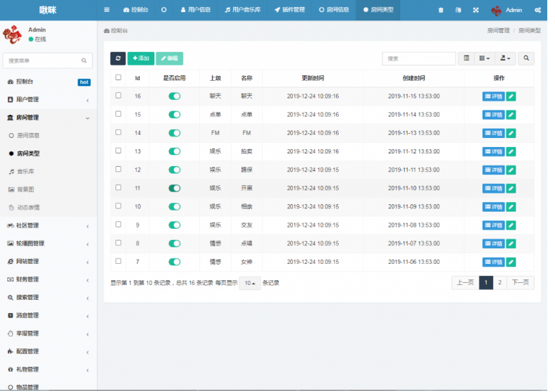Toggle the enabled switch for row 11

click(x=174, y=188)
